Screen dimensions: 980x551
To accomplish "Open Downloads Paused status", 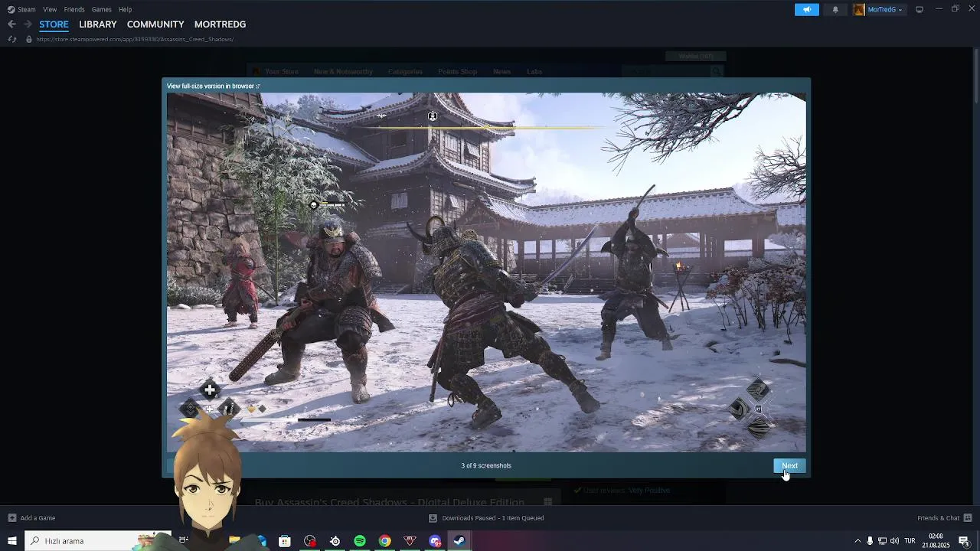I will coord(486,518).
